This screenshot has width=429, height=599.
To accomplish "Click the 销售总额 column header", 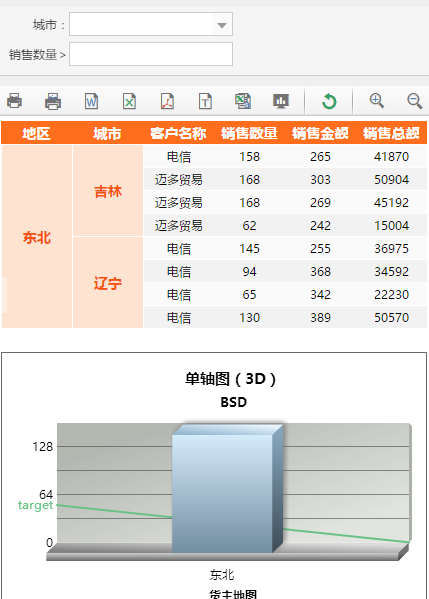I will click(x=391, y=133).
